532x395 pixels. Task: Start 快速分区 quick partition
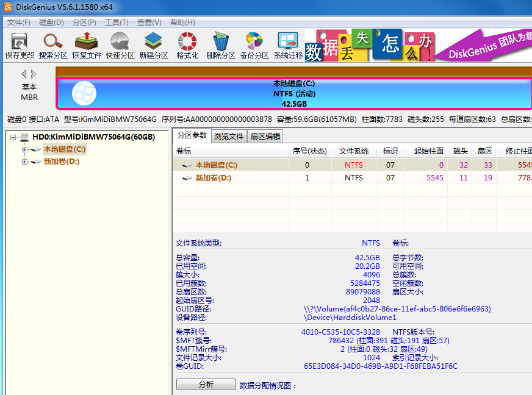(120, 46)
